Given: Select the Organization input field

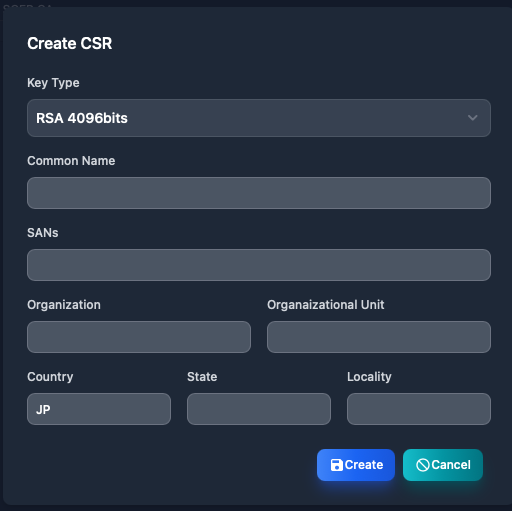Looking at the screenshot, I should 139,337.
